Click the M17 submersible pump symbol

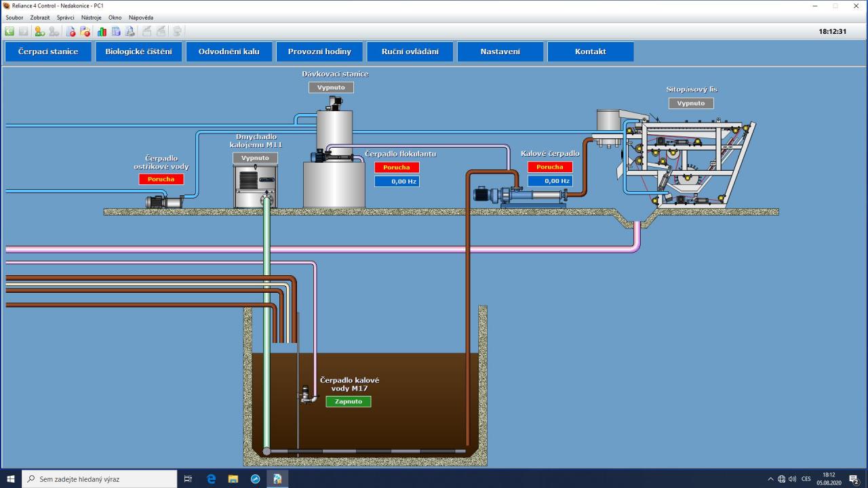click(x=307, y=394)
